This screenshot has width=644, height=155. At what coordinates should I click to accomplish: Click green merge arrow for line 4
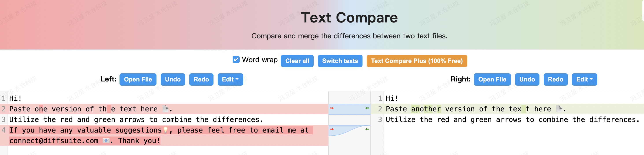pos(367,129)
